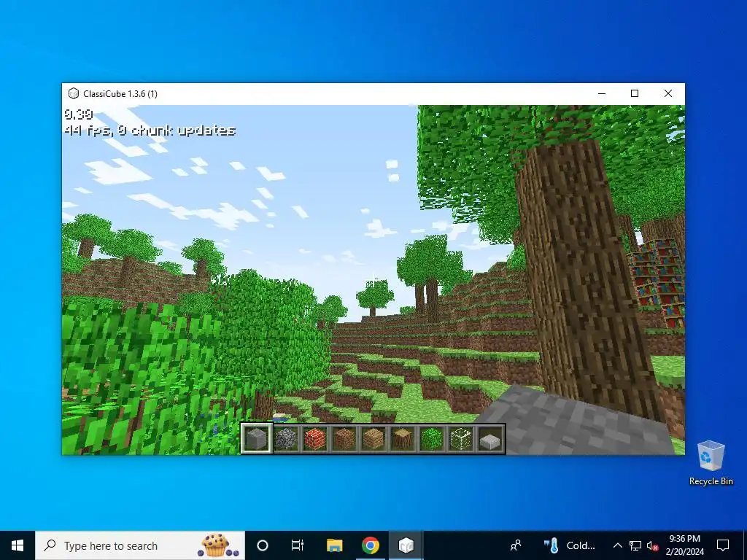747x560 pixels.
Task: Minimize the ClassiCube window
Action: click(x=602, y=93)
